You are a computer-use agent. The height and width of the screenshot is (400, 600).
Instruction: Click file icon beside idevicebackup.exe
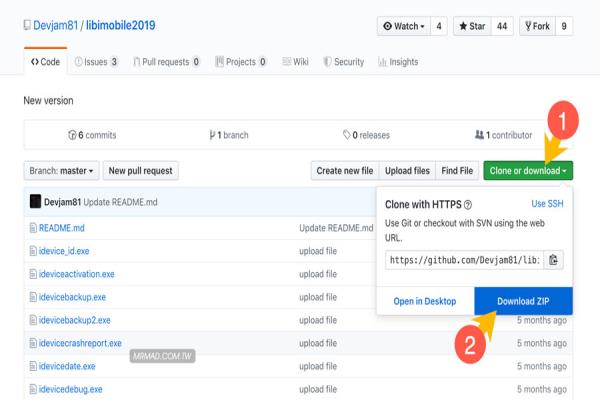tap(33, 297)
